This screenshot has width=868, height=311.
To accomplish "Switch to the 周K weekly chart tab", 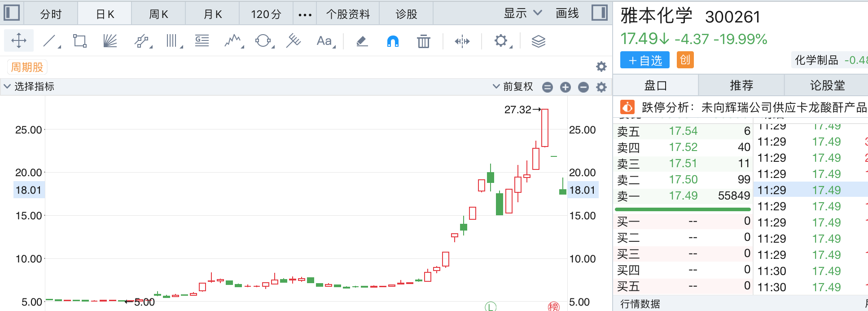I will click(x=158, y=14).
